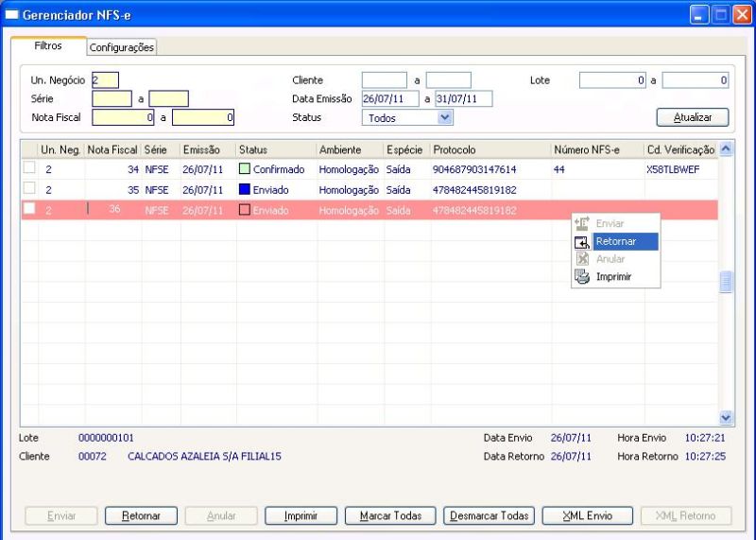
Task: Check the box for Nota Fiscal 34
Action: pyautogui.click(x=29, y=167)
